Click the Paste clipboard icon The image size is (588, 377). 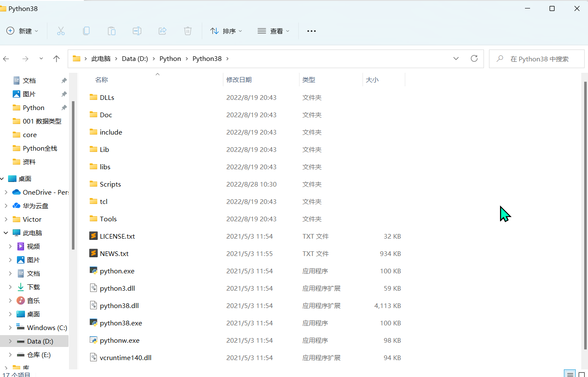[112, 31]
